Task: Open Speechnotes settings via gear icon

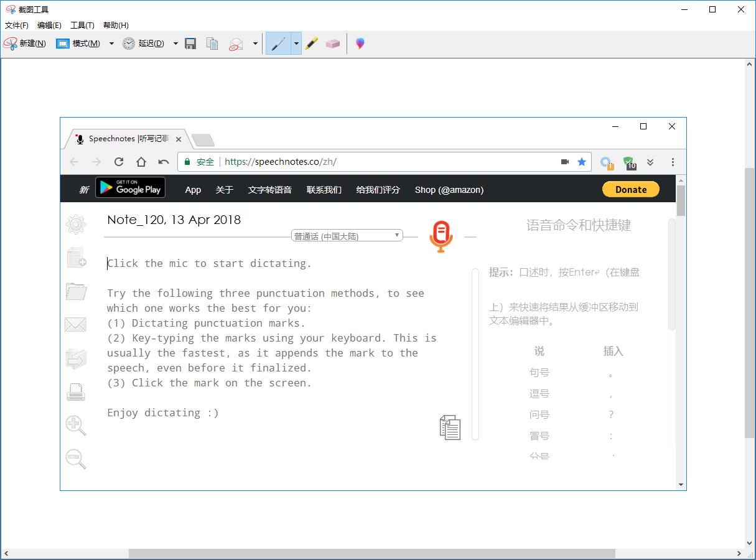Action: (76, 225)
